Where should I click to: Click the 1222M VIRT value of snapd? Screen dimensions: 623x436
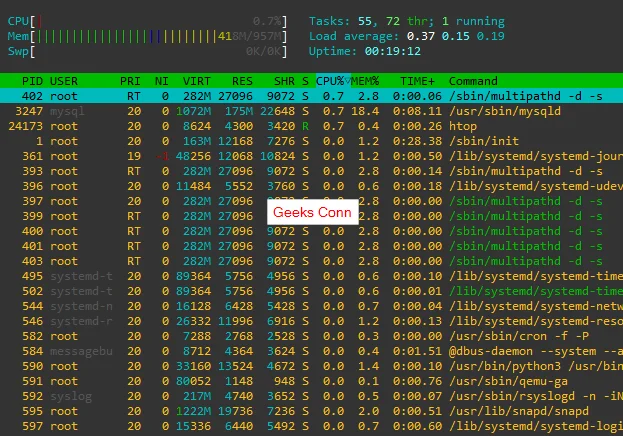pos(193,411)
